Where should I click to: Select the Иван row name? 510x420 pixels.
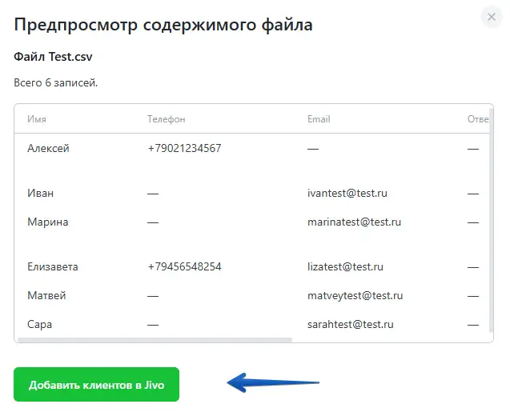click(x=41, y=193)
